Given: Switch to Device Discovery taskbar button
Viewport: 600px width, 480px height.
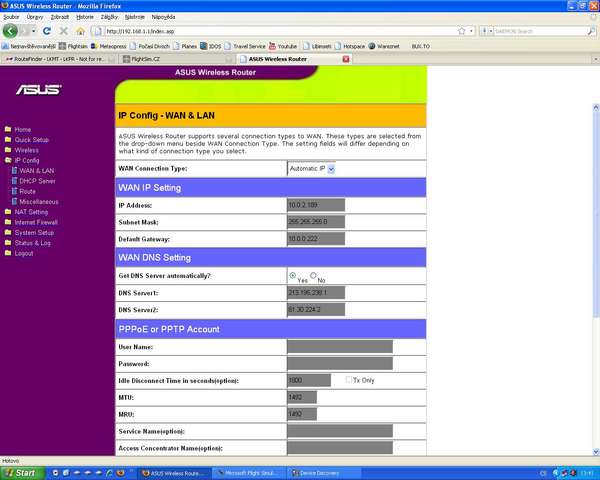Looking at the screenshot, I should click(324, 473).
